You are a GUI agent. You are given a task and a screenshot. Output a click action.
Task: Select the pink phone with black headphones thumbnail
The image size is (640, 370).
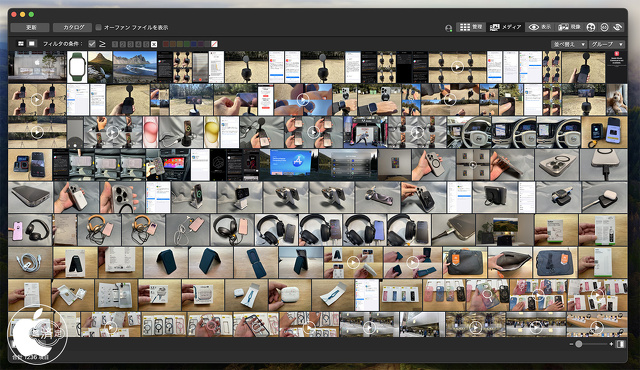[x=30, y=230]
